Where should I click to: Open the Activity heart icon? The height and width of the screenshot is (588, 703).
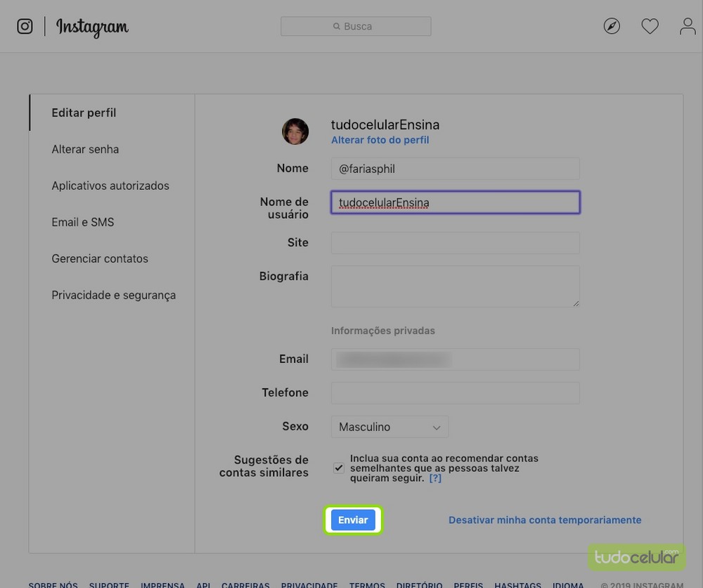[650, 27]
